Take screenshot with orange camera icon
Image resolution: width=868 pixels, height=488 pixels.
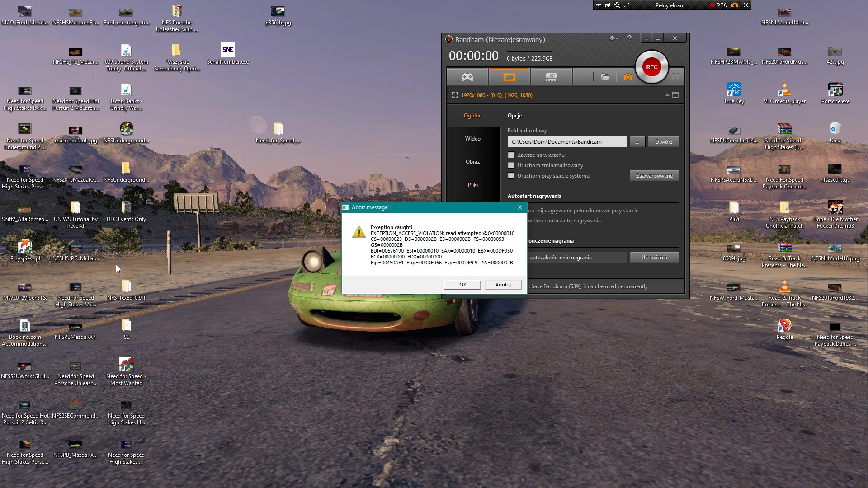[x=627, y=77]
